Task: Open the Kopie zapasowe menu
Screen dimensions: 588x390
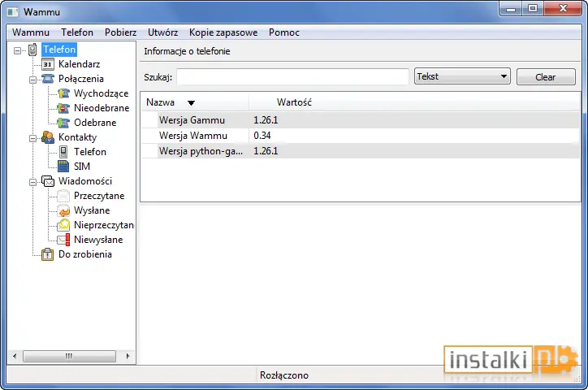Action: coord(223,32)
